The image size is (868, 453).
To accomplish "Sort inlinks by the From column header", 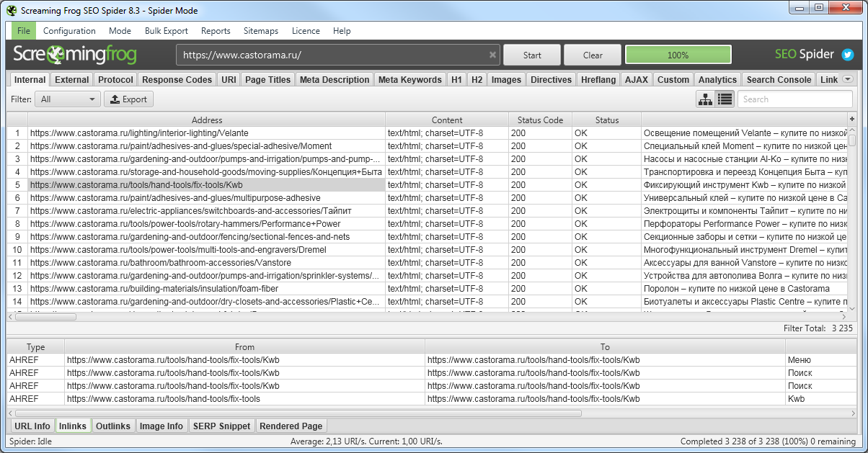I will coord(244,347).
